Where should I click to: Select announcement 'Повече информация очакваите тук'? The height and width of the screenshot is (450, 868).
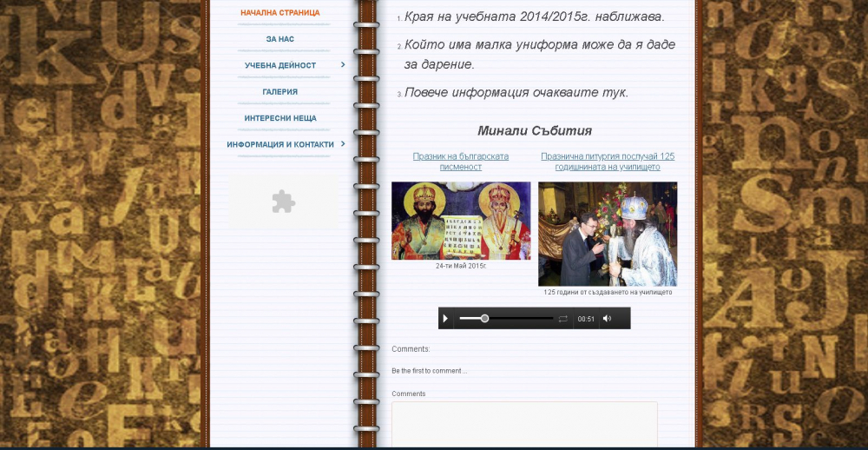(516, 92)
